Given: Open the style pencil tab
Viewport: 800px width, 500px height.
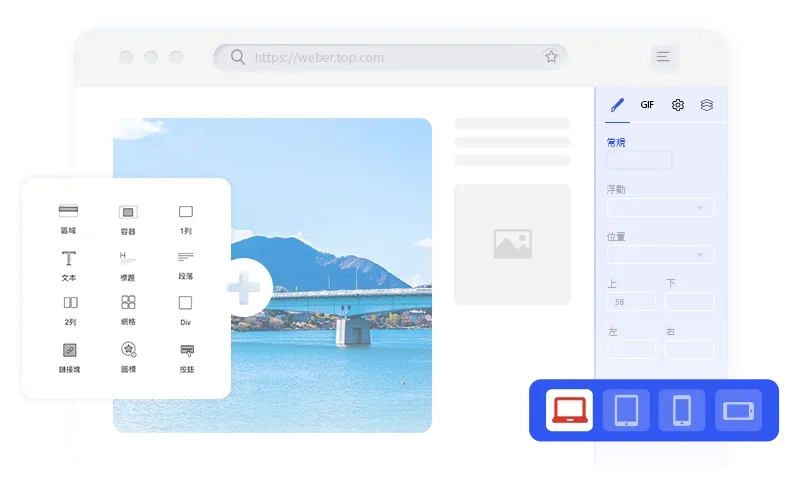Looking at the screenshot, I should (617, 105).
